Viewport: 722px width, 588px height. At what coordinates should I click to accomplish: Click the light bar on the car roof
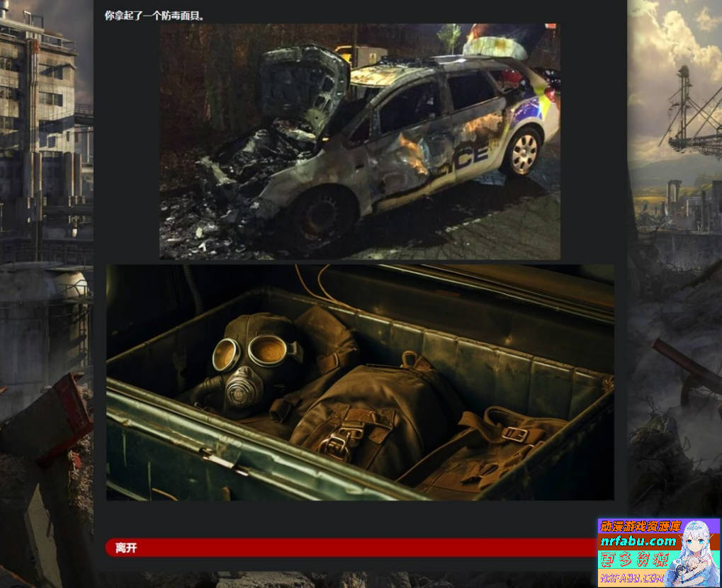click(x=495, y=46)
